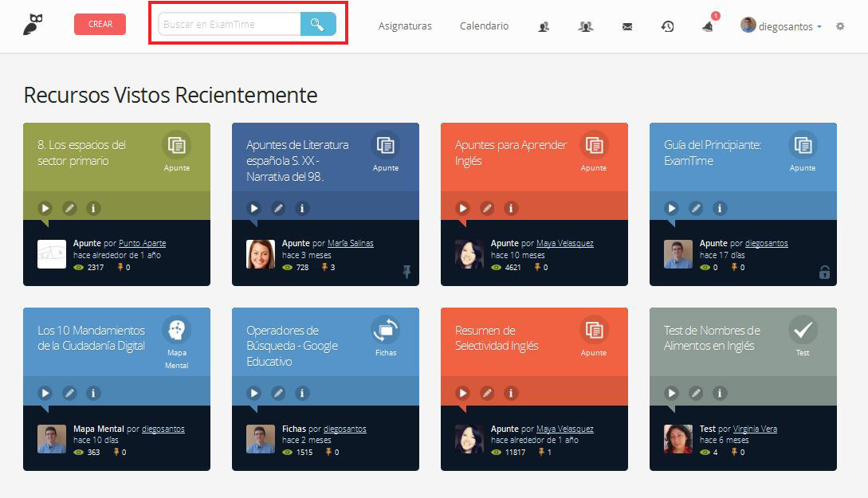Click the 'Buscar en ExamTime' search field
The height and width of the screenshot is (498, 868).
coord(230,25)
